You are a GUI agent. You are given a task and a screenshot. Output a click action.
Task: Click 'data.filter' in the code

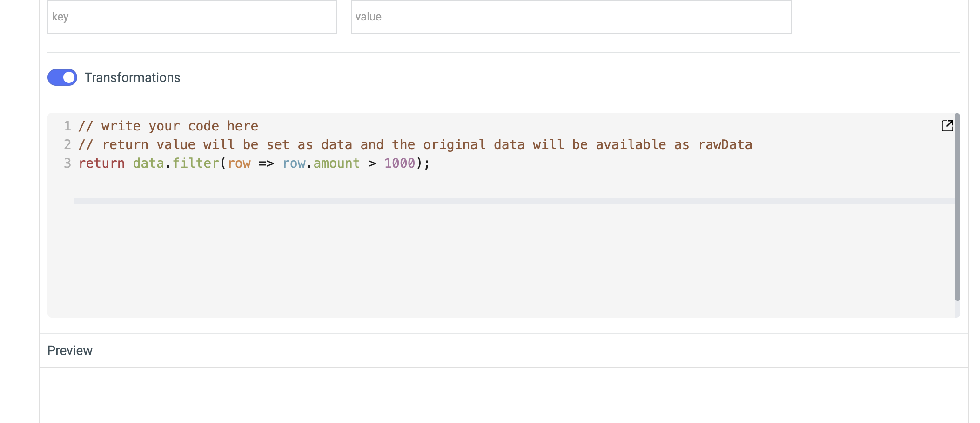coord(176,164)
